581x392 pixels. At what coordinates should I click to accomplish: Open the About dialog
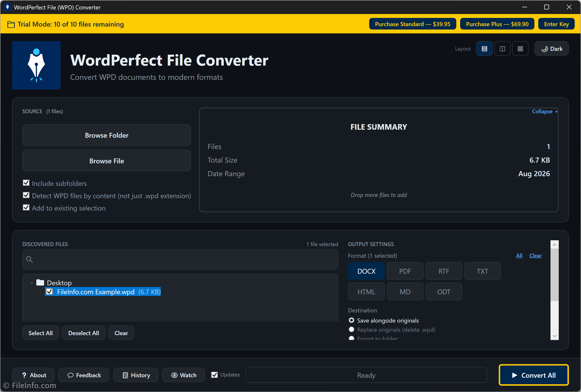[33, 375]
